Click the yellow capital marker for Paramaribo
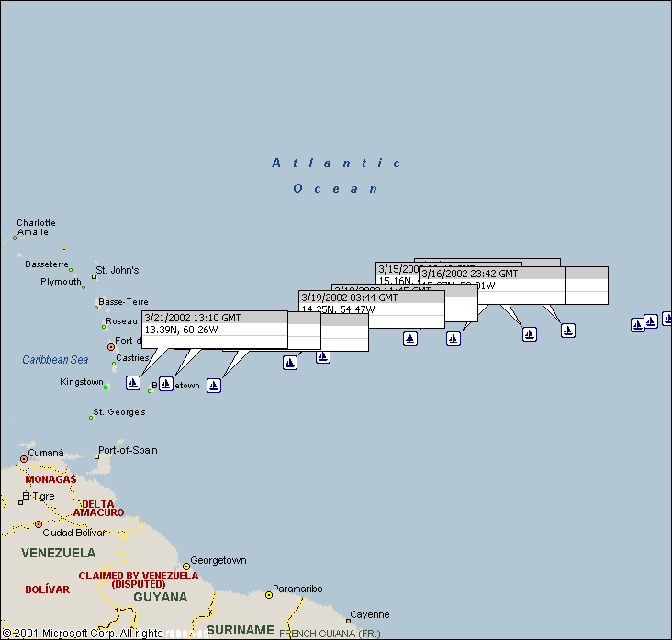 pos(269,595)
